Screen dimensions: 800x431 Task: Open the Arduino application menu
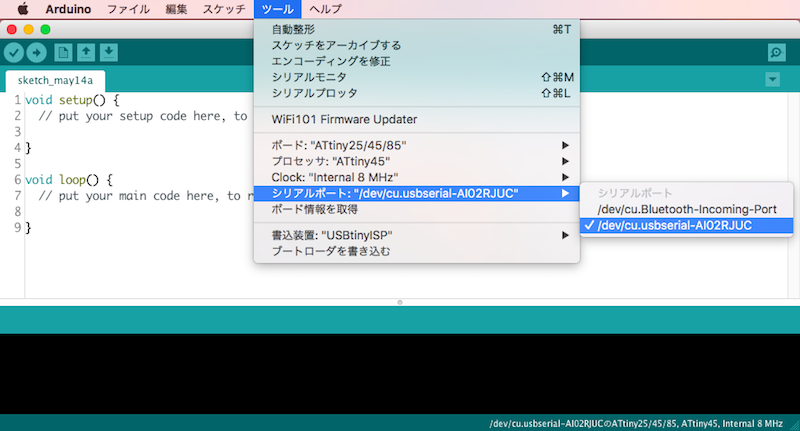68,9
